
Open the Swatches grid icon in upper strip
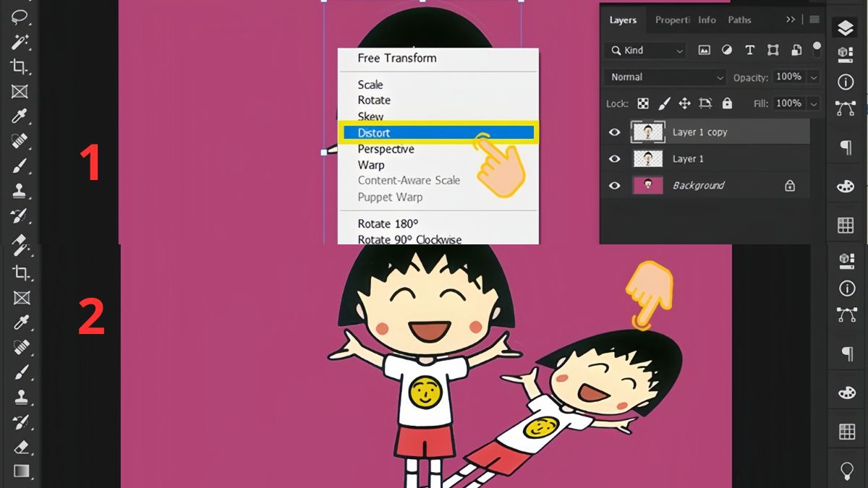tap(846, 225)
